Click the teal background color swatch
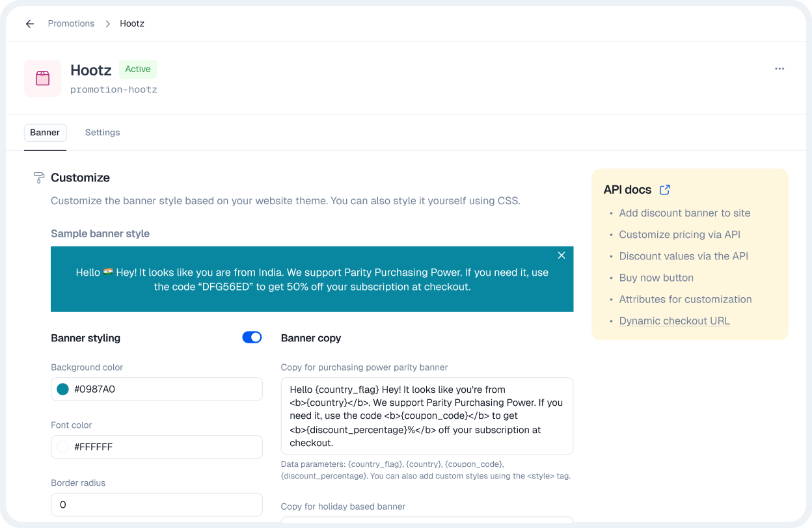This screenshot has width=812, height=528. click(62, 389)
